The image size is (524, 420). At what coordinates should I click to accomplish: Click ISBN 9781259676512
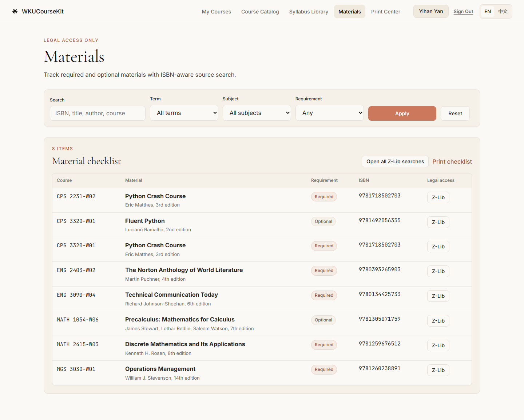pyautogui.click(x=380, y=344)
